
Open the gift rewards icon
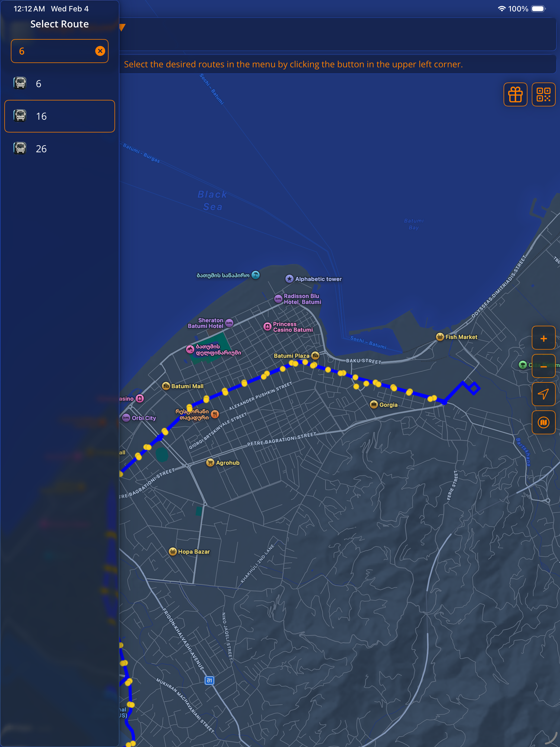[x=515, y=94]
